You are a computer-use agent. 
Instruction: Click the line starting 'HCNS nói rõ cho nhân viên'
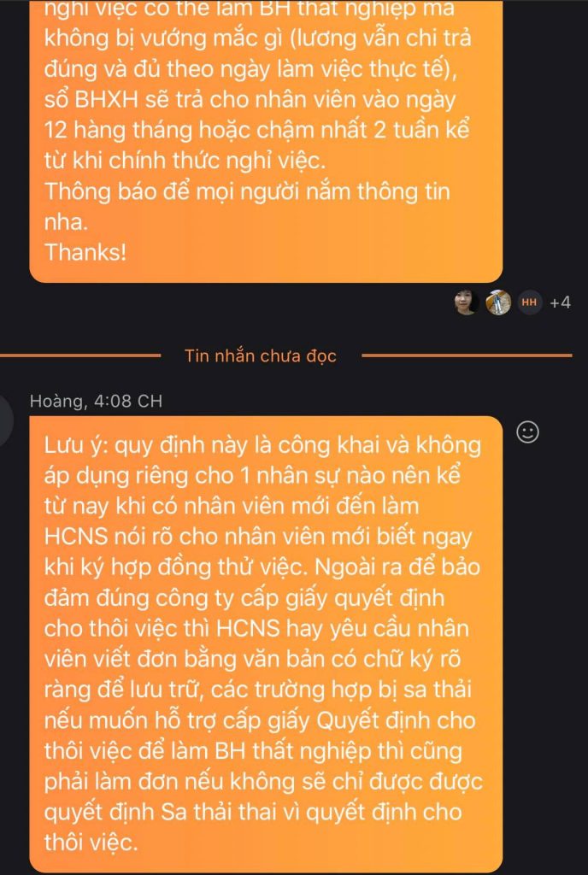[258, 537]
